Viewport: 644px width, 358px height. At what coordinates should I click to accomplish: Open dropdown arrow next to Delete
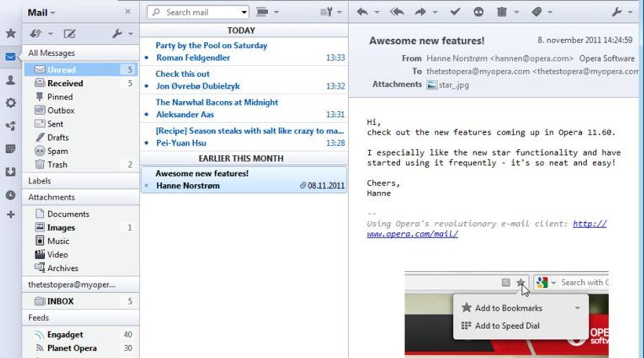[516, 12]
